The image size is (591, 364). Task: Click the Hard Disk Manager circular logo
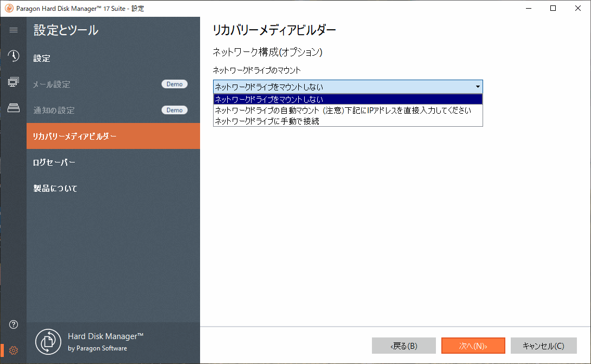pos(48,342)
